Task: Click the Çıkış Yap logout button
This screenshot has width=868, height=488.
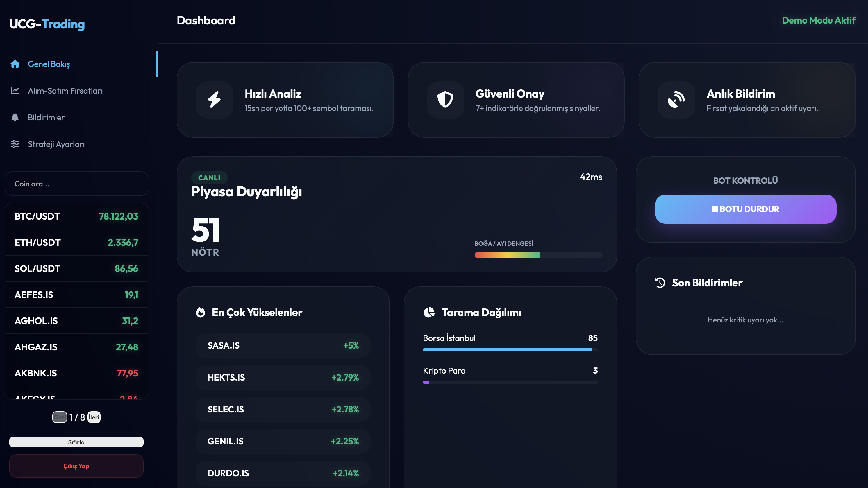Action: [x=76, y=466]
